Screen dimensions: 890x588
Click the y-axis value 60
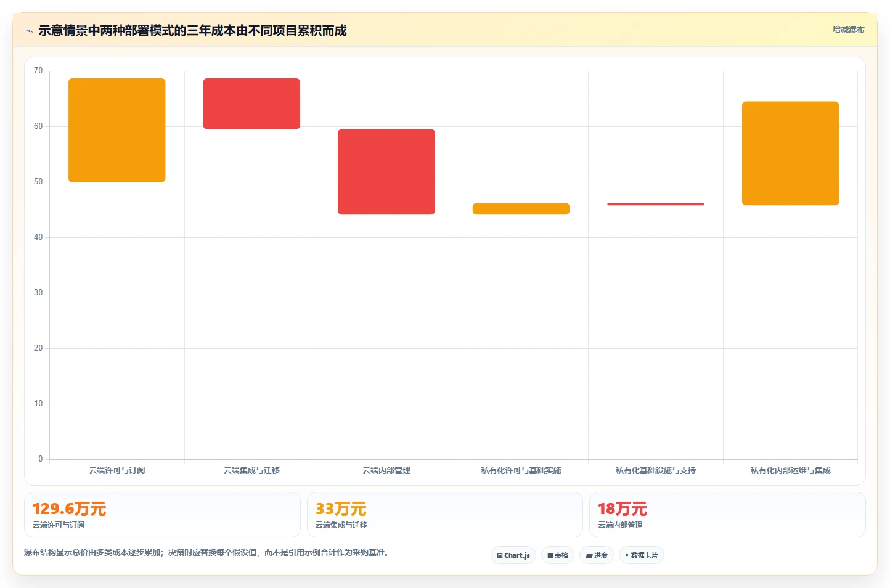coord(38,126)
